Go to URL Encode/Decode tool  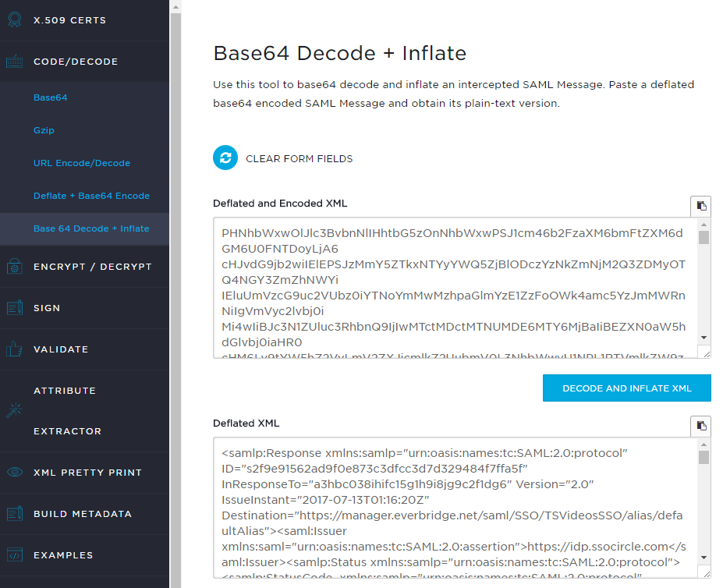[81, 163]
